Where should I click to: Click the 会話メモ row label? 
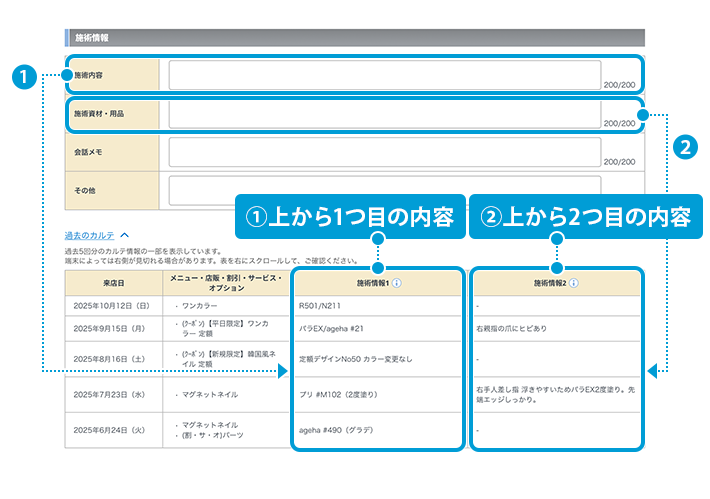(88, 152)
